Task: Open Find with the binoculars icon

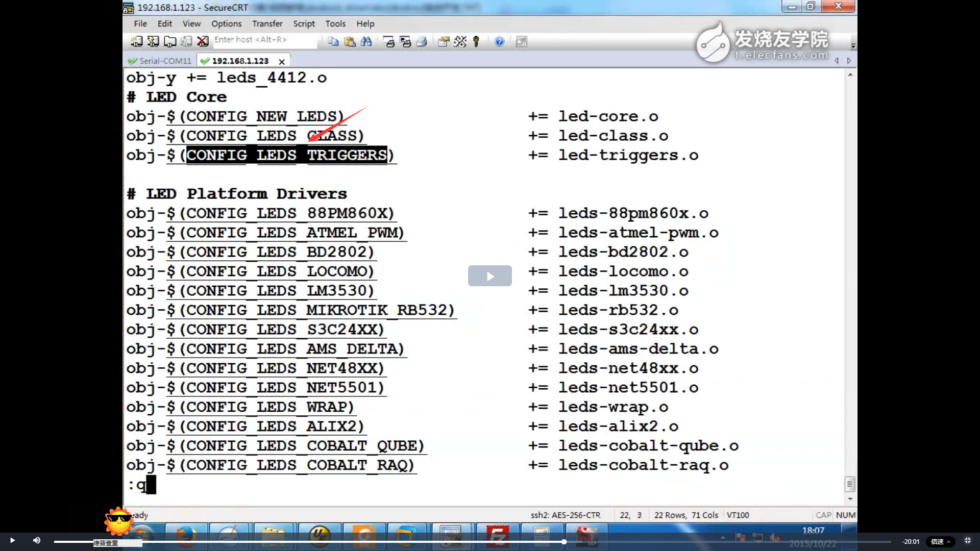Action: pos(366,41)
